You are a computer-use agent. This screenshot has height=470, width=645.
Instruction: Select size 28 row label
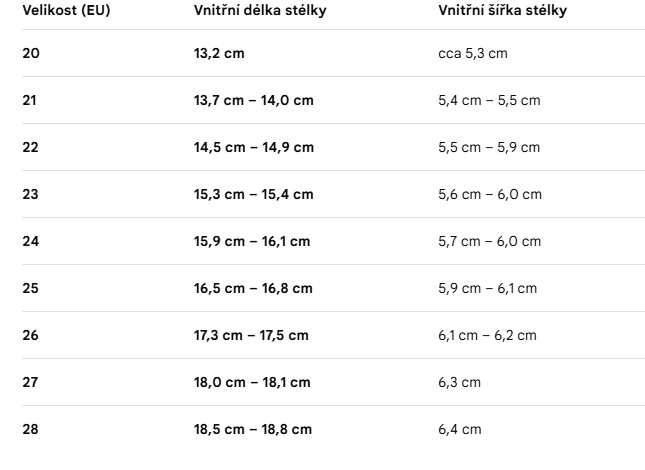coord(30,429)
